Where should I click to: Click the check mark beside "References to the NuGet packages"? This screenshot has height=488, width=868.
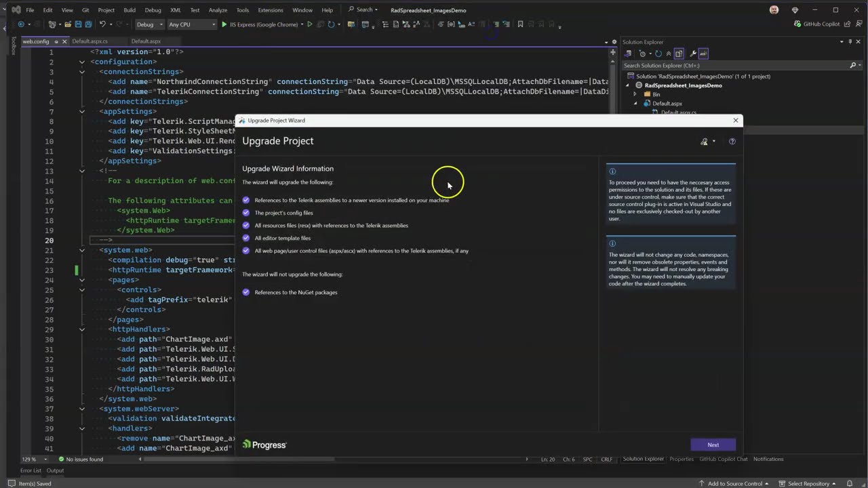(x=246, y=292)
